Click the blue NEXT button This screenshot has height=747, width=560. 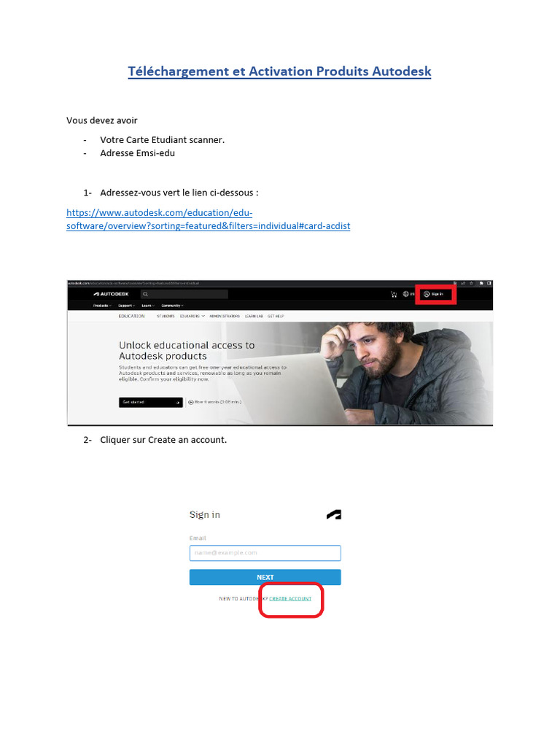click(x=265, y=577)
